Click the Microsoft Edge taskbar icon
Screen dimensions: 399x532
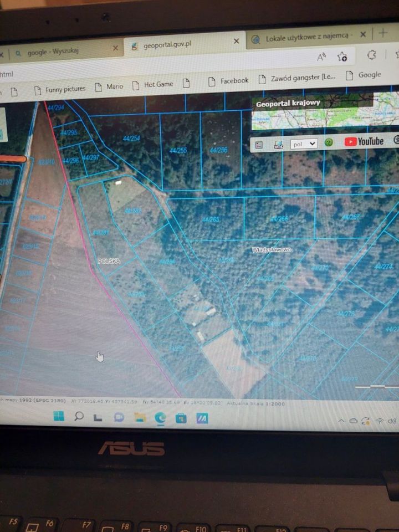tap(160, 418)
